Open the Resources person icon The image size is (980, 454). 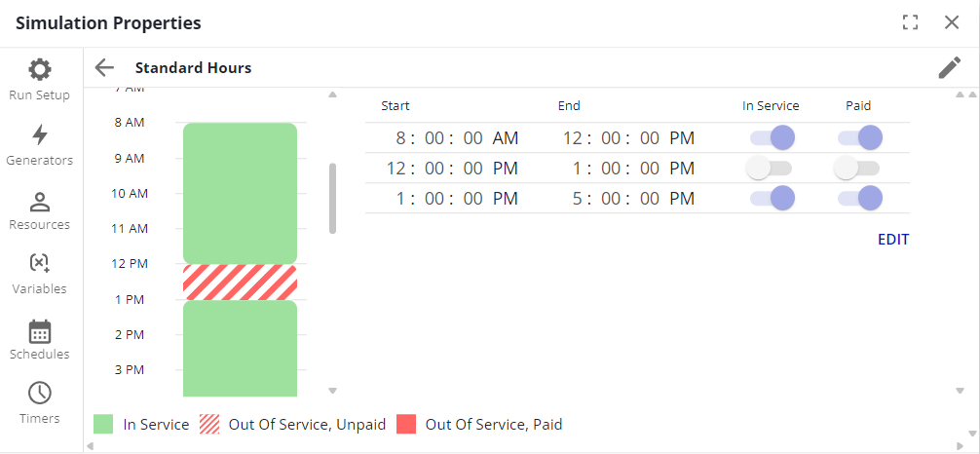point(39,202)
